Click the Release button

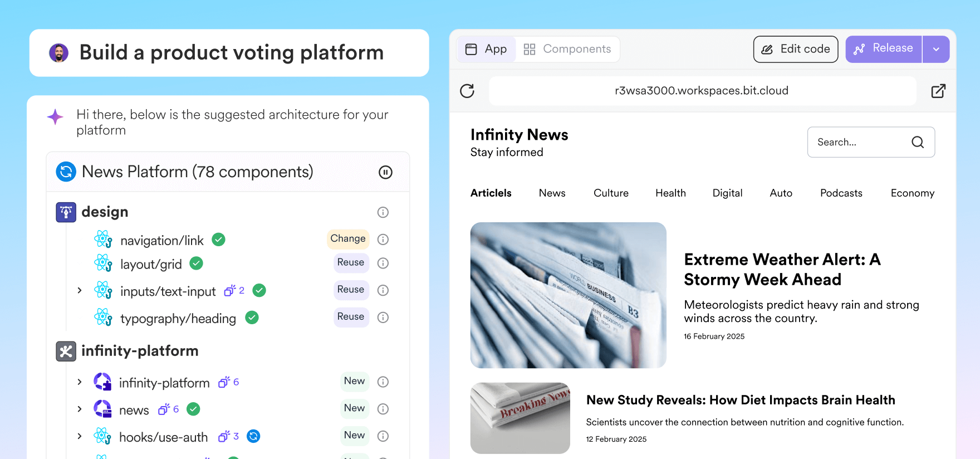884,49
